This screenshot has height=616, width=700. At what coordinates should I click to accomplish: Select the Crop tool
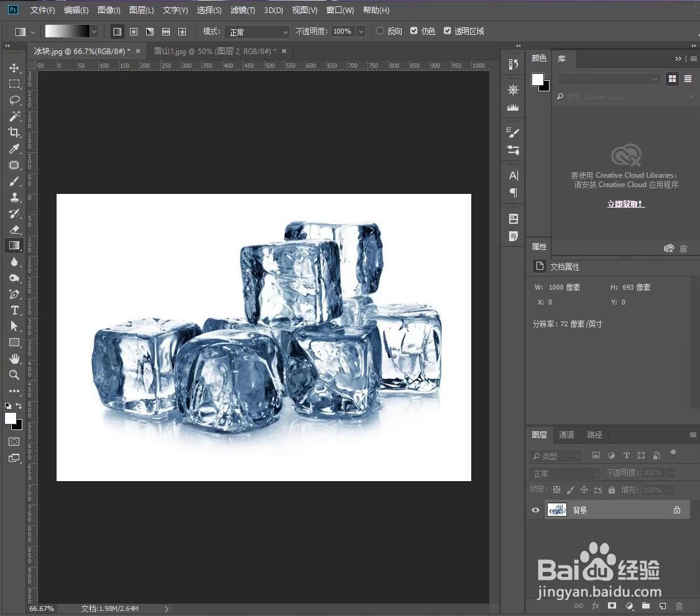(14, 132)
